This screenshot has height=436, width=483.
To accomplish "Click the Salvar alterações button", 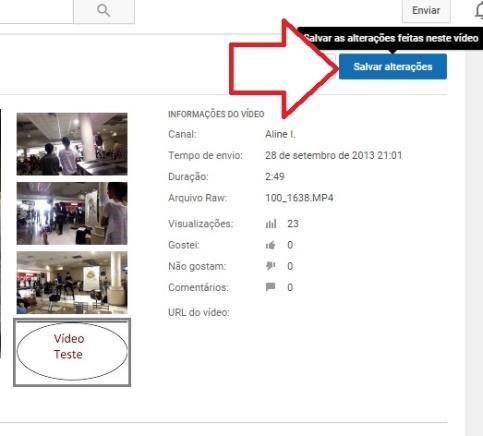I will click(x=393, y=67).
